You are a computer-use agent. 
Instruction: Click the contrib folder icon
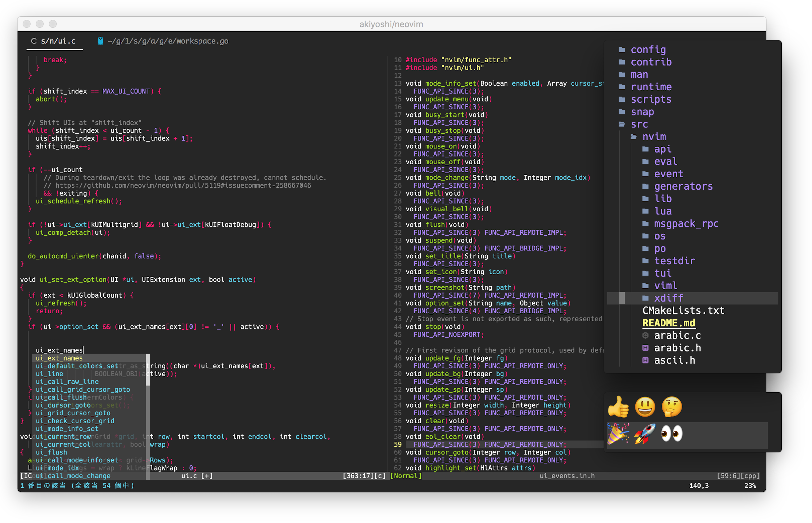622,62
